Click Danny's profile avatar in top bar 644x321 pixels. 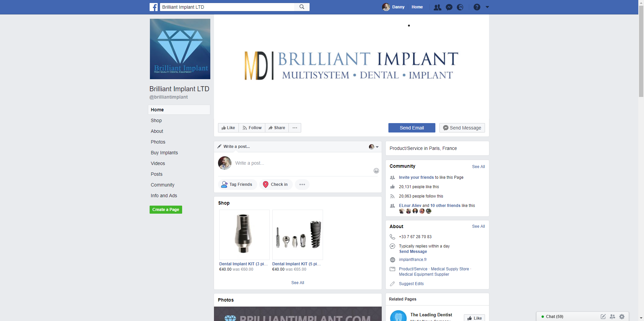point(386,7)
